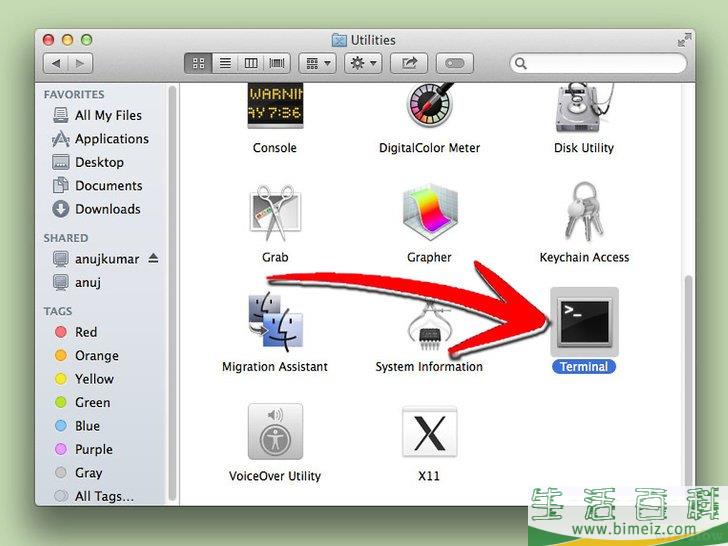This screenshot has height=546, width=728.
Task: Click the Edit Tags toolbar button
Action: 455,63
